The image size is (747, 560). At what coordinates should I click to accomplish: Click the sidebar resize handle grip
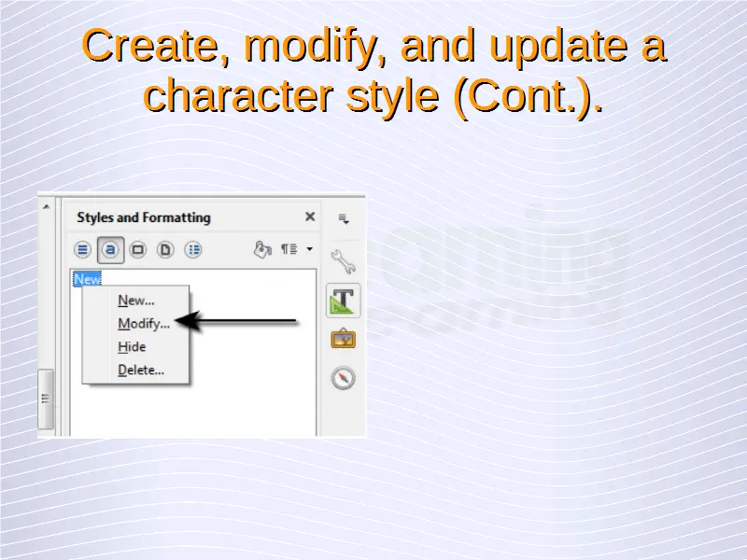[x=46, y=397]
